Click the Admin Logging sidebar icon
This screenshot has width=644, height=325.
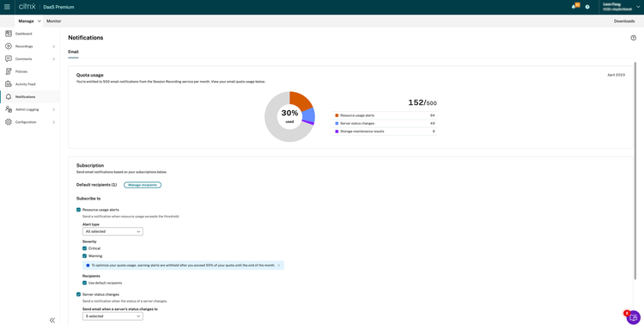point(9,109)
